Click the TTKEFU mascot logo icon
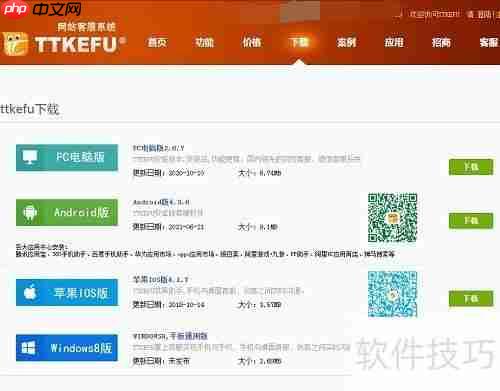This screenshot has height=391, width=500. pyautogui.click(x=16, y=44)
